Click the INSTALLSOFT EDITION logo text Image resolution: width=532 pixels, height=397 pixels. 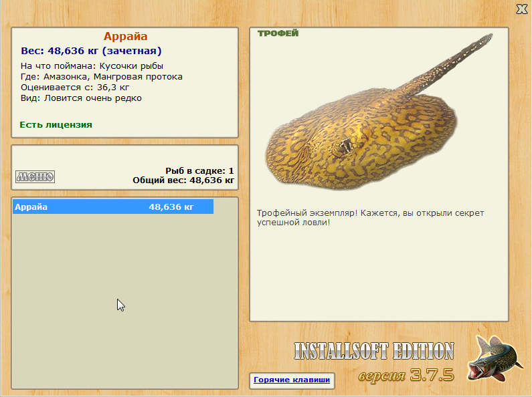374,351
